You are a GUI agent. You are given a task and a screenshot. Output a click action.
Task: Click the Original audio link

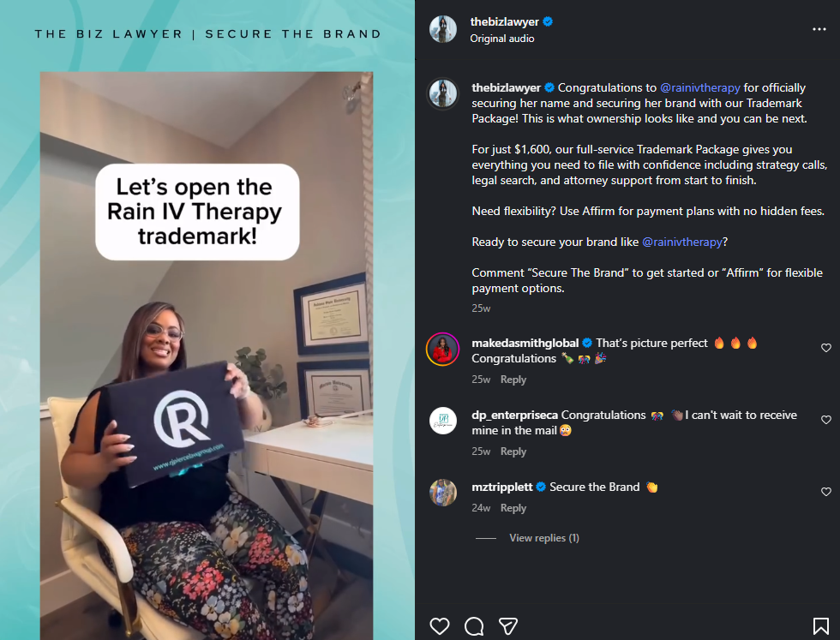[x=502, y=39]
